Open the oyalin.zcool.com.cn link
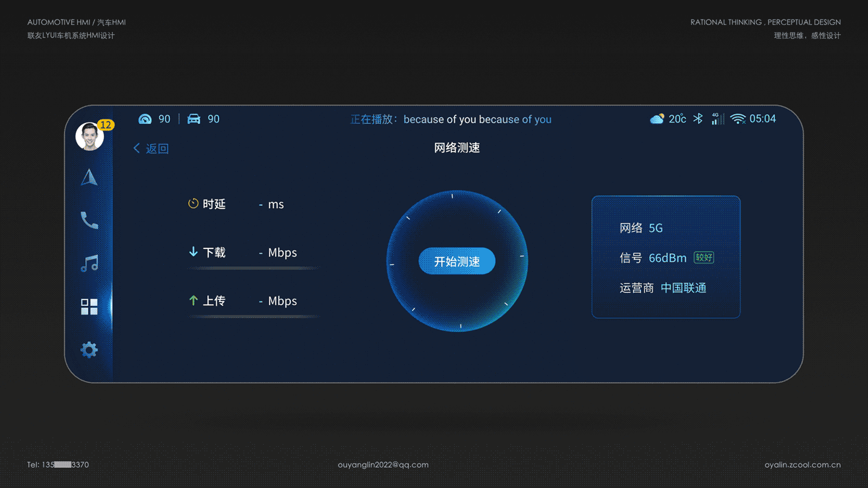This screenshot has height=488, width=868. tap(803, 465)
